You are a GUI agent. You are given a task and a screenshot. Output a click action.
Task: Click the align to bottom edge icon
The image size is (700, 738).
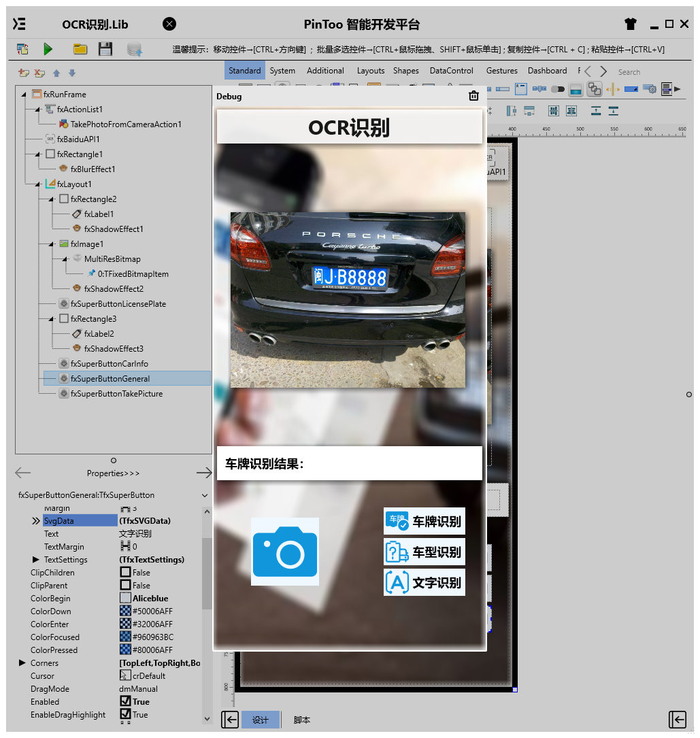[613, 111]
